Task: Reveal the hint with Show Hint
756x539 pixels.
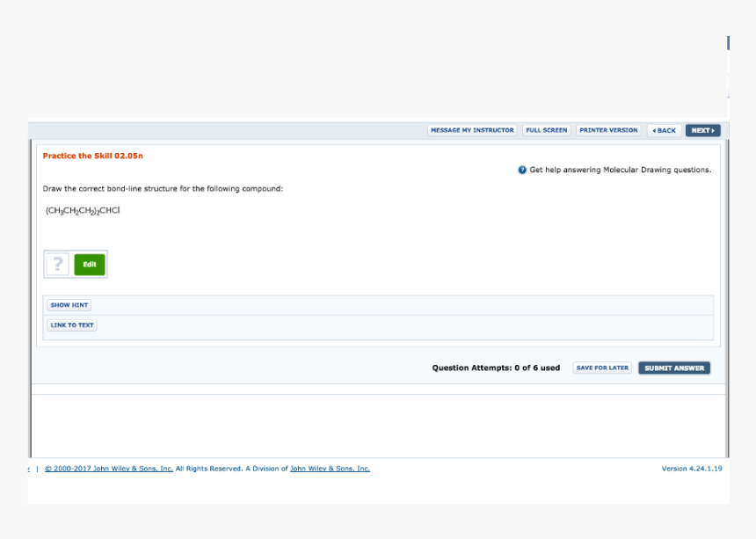Action: tap(69, 305)
